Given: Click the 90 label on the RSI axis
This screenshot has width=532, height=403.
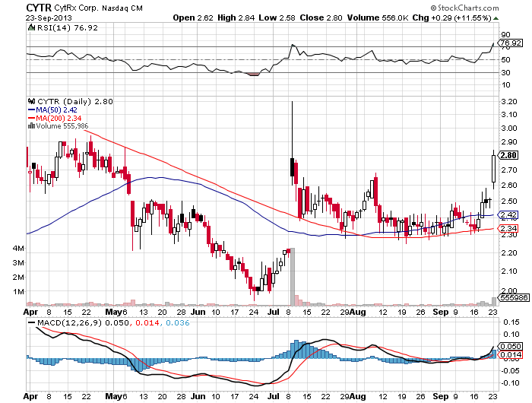Looking at the screenshot, I should click(x=505, y=34).
